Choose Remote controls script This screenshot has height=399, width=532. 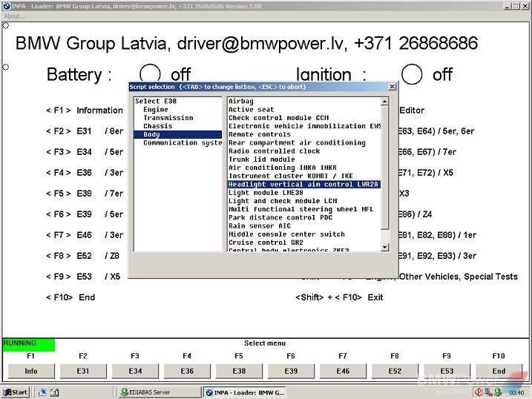tap(260, 134)
